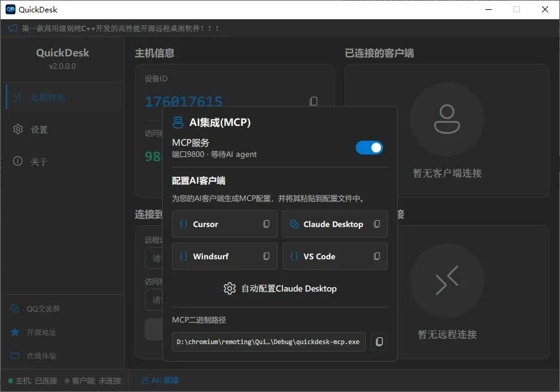Copy the Claude Desktop MCP configuration
This screenshot has height=392, width=560.
(x=377, y=224)
